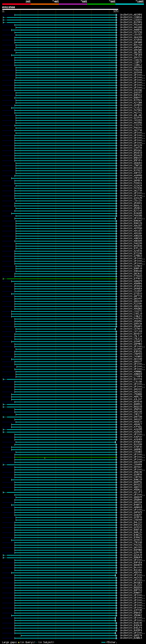Select hit label UniRef100_B7FNY3

click(131, 279)
